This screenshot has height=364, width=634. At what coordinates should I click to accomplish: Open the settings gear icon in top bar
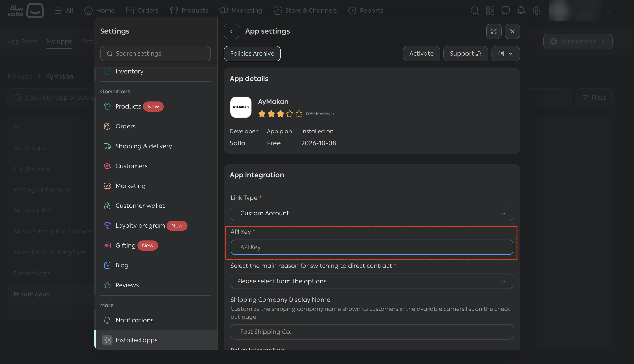tap(536, 11)
